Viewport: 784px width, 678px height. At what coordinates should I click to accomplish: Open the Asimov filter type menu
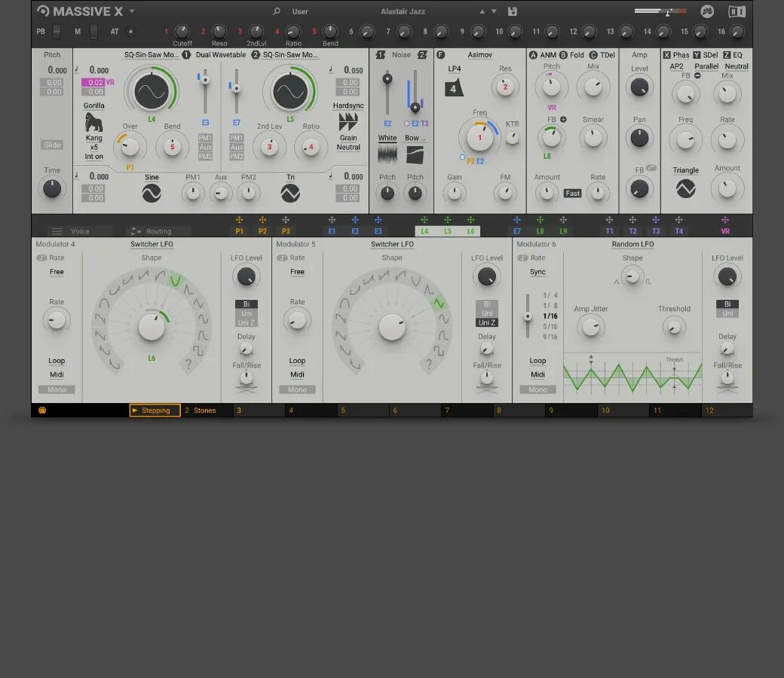pos(479,55)
